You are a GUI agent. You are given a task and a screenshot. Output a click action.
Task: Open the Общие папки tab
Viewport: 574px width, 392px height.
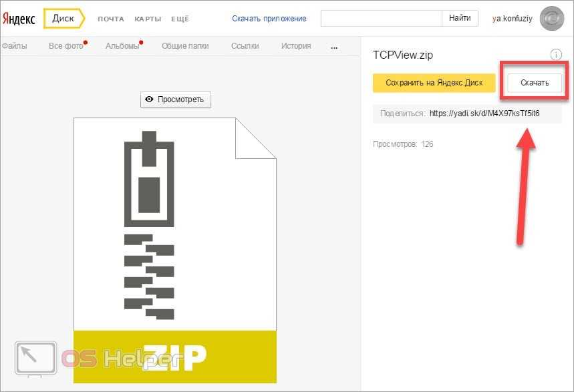tap(185, 46)
